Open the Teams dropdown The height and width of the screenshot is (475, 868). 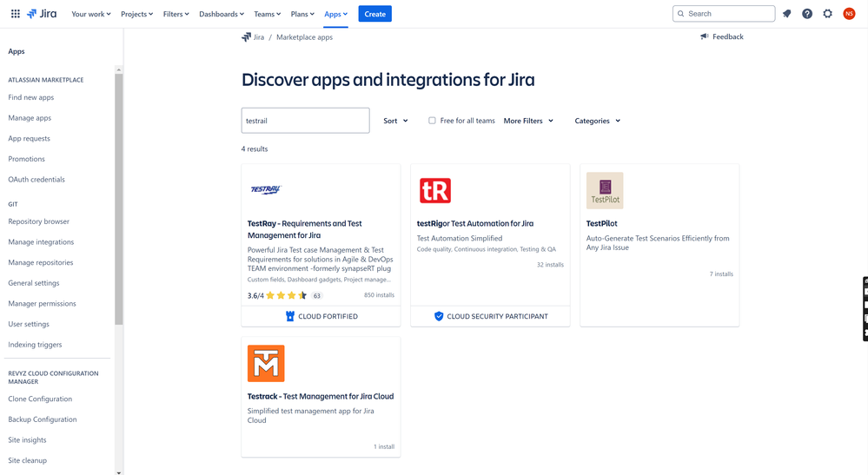pyautogui.click(x=268, y=14)
